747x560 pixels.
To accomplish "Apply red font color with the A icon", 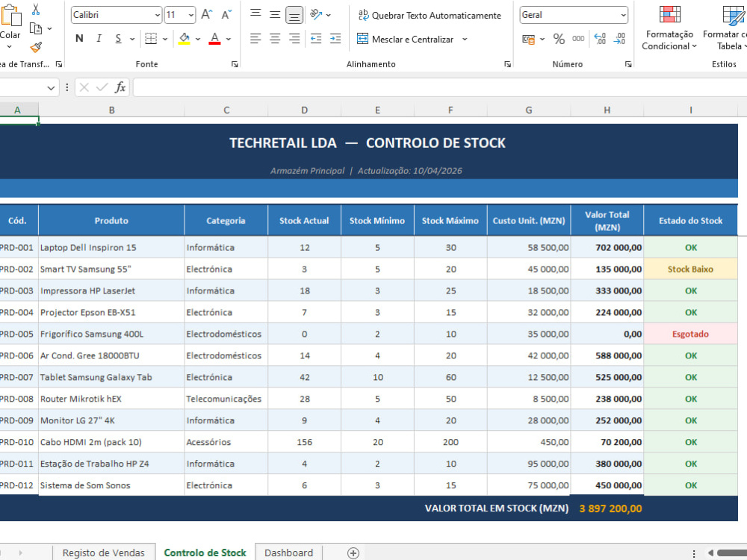I will (x=215, y=39).
